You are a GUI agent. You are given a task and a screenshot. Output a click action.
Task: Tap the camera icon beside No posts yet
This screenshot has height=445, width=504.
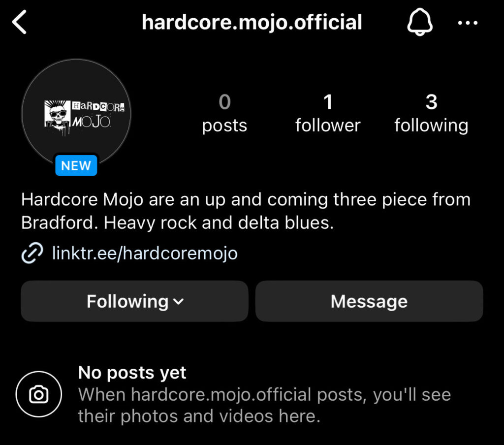pyautogui.click(x=38, y=394)
